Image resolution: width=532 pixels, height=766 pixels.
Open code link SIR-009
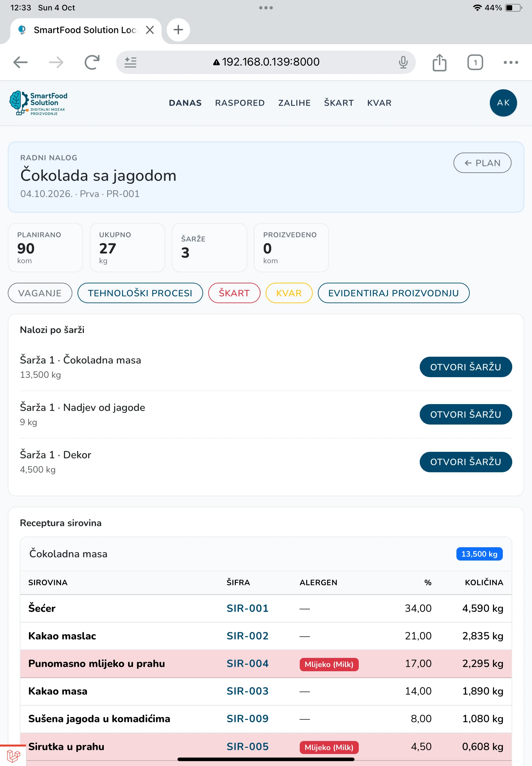click(248, 719)
